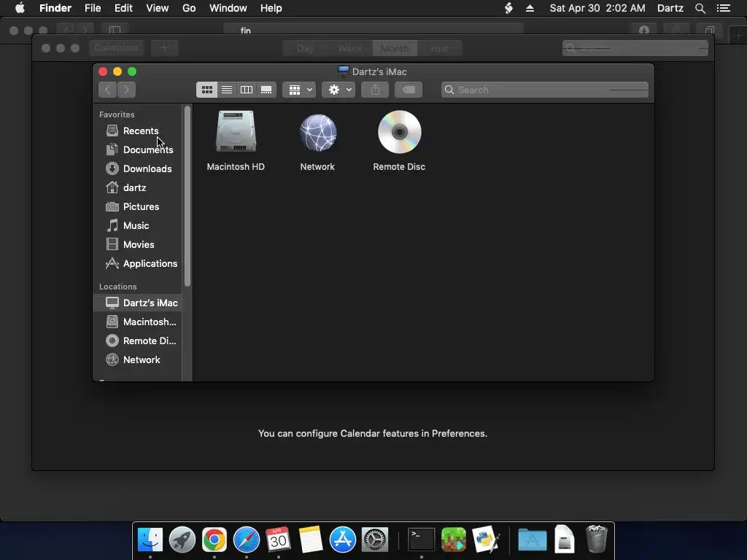Click the eject icon in menu bar
This screenshot has height=560, width=747.
pyautogui.click(x=530, y=8)
